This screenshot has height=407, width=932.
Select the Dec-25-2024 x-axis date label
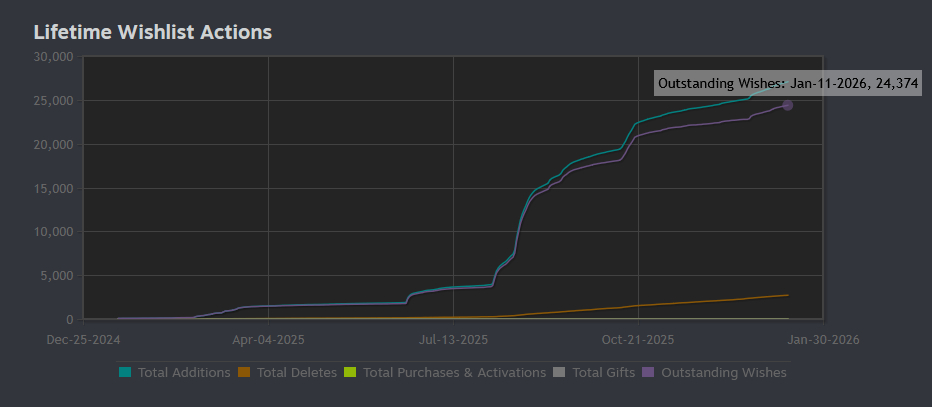click(x=83, y=339)
